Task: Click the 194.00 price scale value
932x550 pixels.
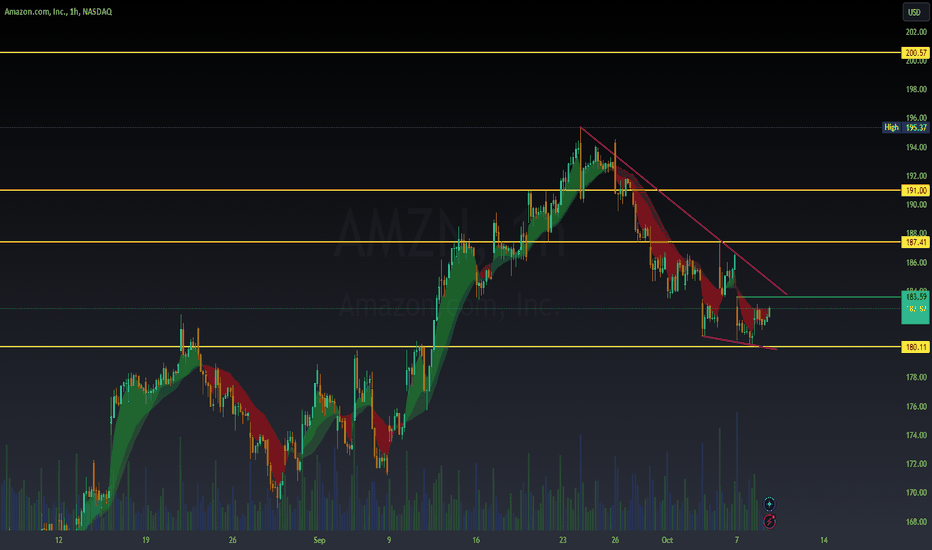Action: pyautogui.click(x=916, y=147)
